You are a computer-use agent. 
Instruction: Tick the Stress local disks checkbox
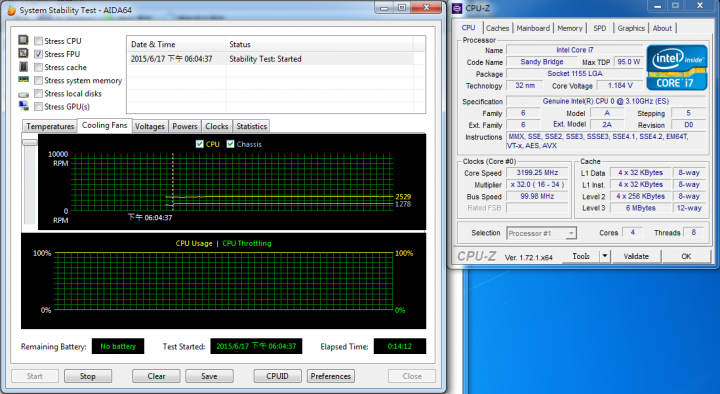pyautogui.click(x=39, y=94)
